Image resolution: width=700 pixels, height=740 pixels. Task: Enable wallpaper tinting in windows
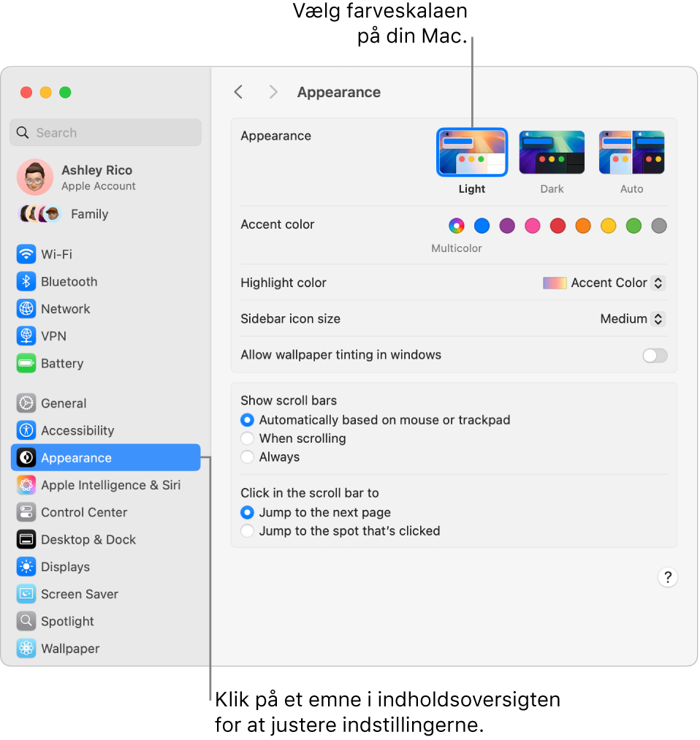[655, 356]
